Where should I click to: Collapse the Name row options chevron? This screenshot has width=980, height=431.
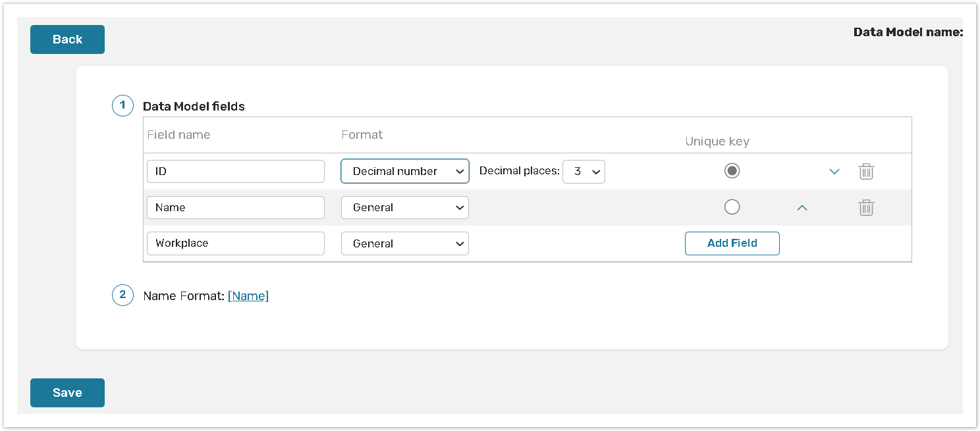click(x=802, y=207)
